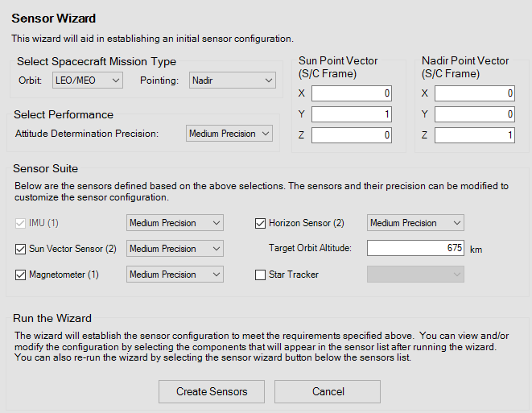Click Nadir Point Vector Y field
The width and height of the screenshot is (532, 413).
[474, 114]
